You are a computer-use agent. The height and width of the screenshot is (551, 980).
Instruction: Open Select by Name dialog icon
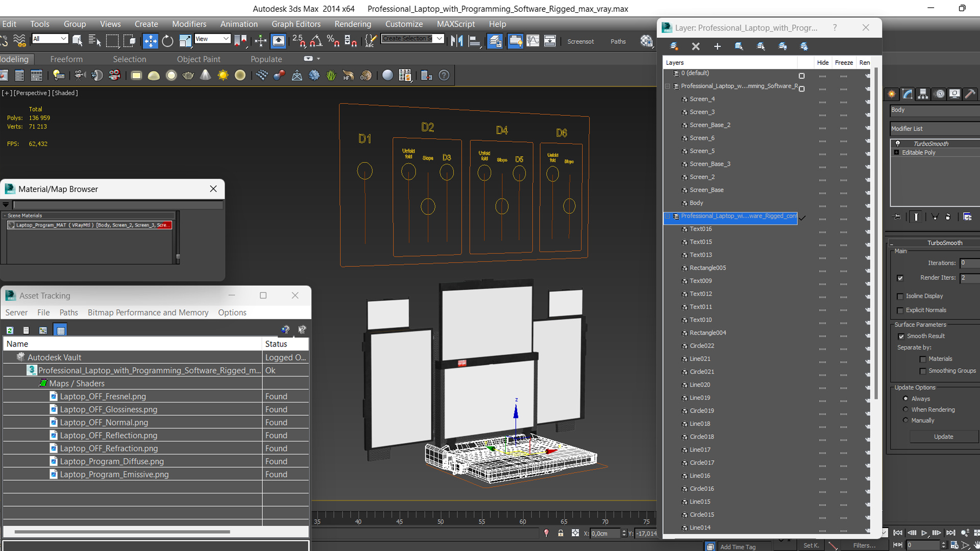94,41
